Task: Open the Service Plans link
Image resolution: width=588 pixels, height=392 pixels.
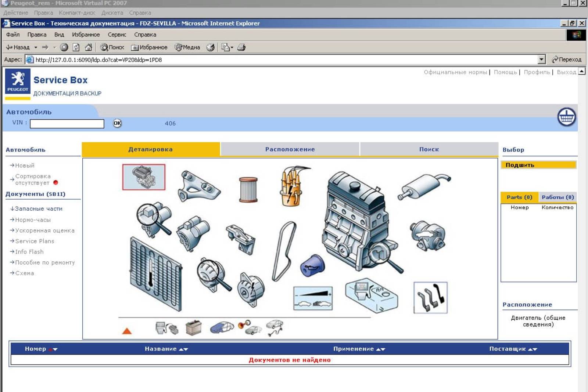Action: 35,241
